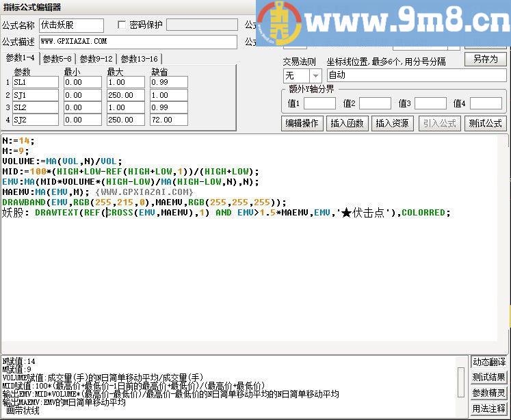Click the 值4 input field
This screenshot has width=511, height=420.
[x=486, y=103]
